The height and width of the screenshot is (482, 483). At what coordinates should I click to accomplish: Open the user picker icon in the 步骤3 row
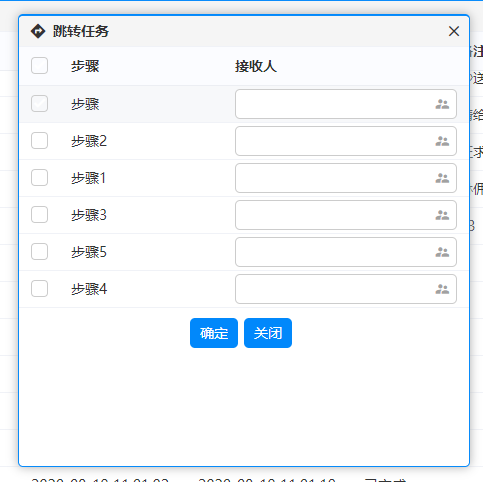[442, 215]
